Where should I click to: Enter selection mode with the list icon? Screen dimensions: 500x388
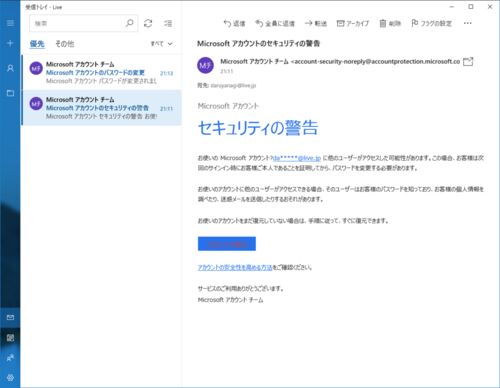[x=168, y=23]
